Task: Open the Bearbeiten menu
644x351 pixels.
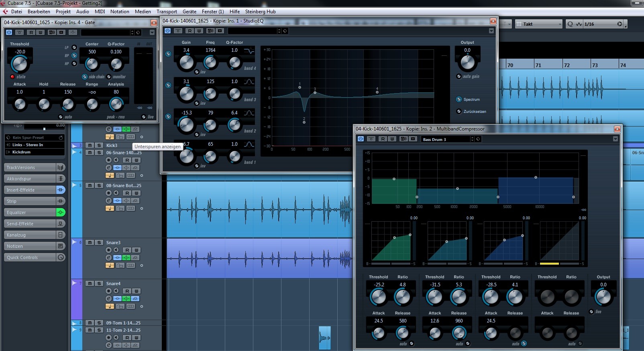Action: 39,11
